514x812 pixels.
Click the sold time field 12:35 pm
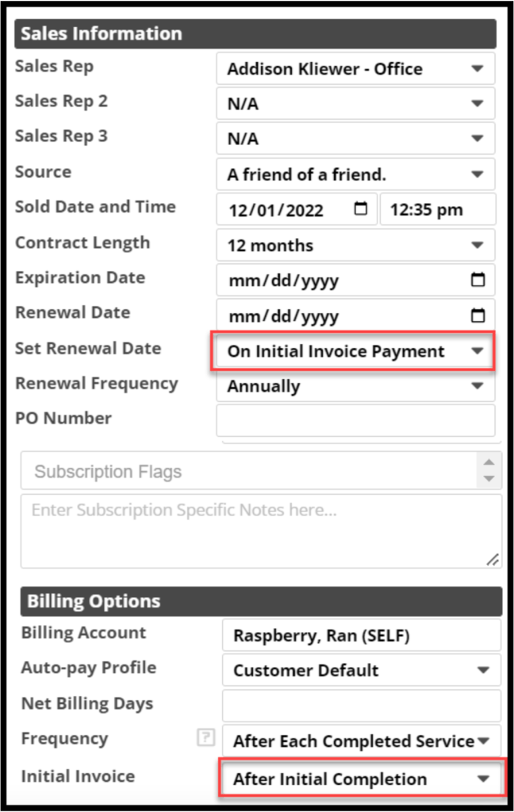pos(437,210)
